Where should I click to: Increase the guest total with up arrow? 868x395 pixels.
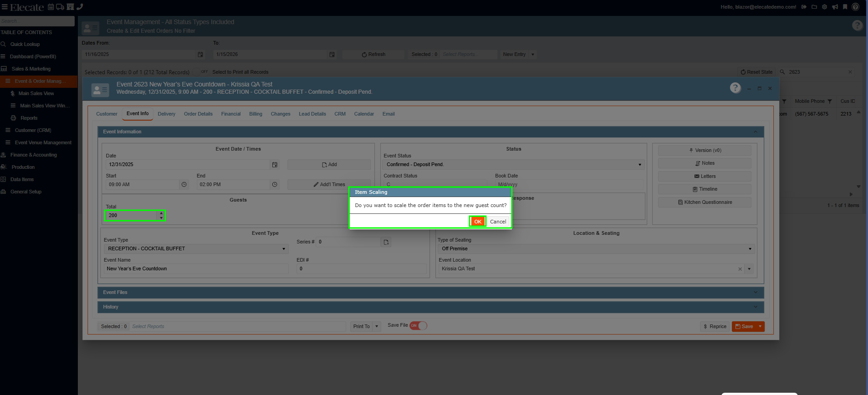(x=161, y=213)
